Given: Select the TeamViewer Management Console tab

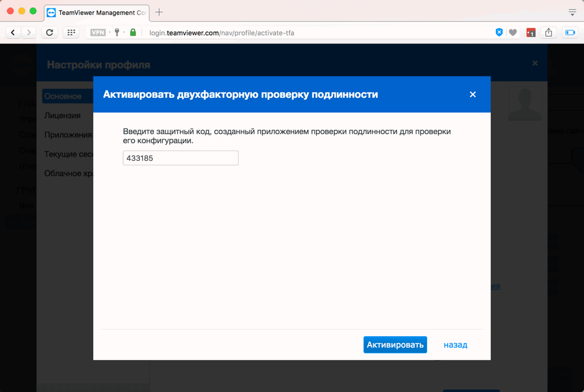Looking at the screenshot, I should 97,12.
